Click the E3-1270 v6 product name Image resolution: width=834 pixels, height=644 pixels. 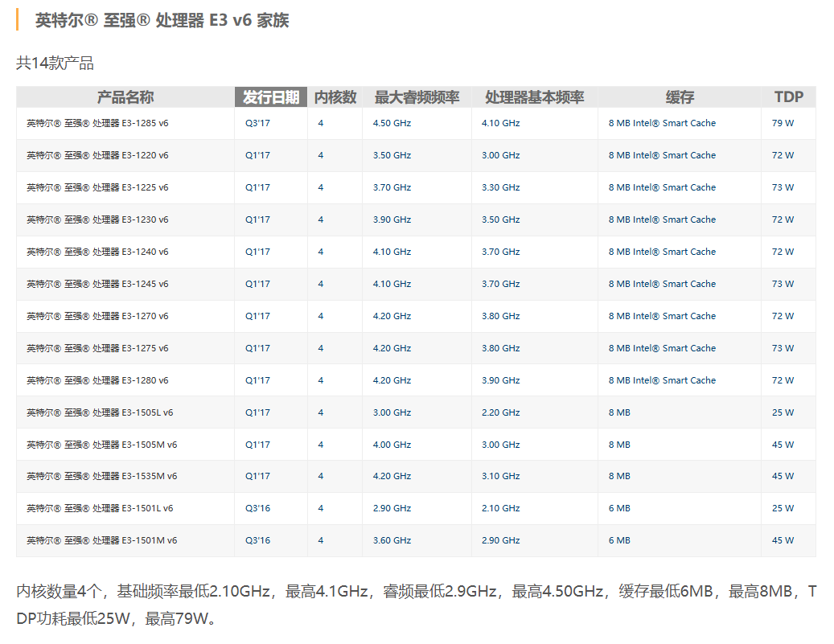click(97, 317)
